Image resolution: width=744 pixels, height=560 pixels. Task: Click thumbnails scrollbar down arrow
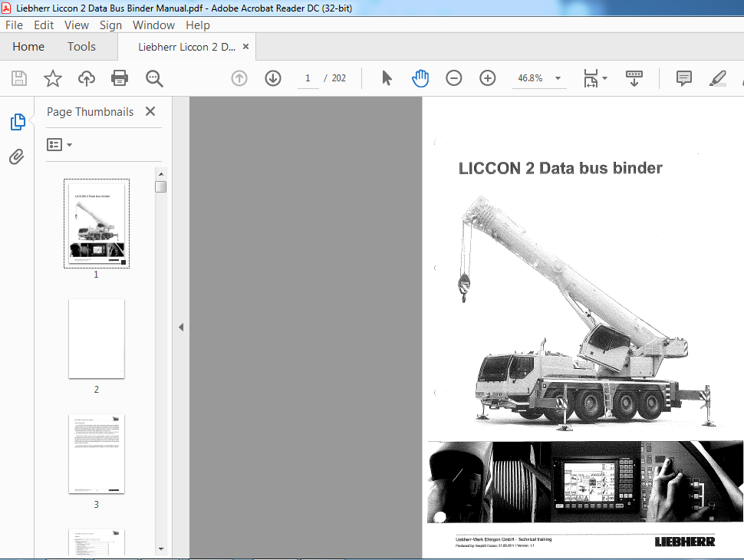161,549
